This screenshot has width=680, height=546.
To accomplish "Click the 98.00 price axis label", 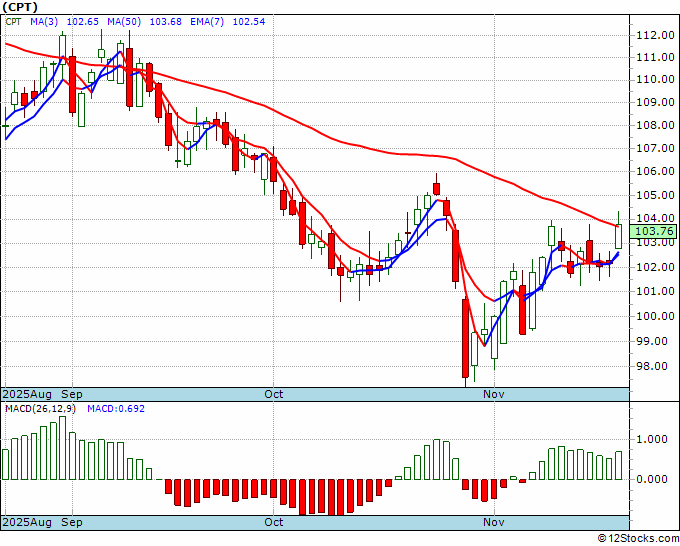I will tap(654, 366).
